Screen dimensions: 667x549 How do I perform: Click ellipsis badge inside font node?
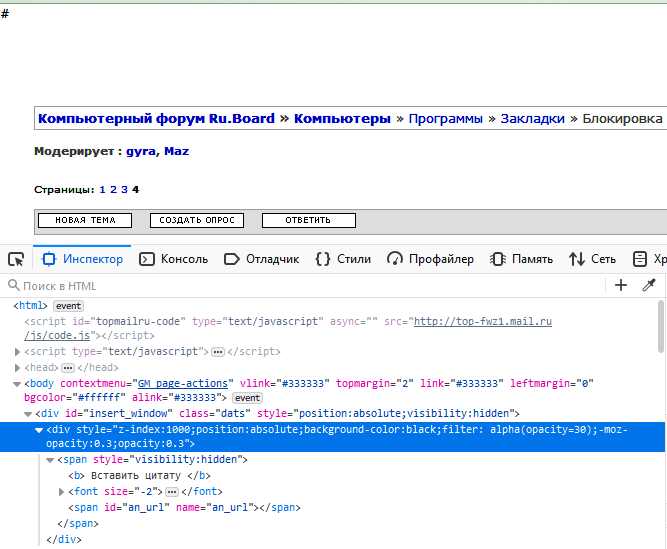tap(172, 492)
